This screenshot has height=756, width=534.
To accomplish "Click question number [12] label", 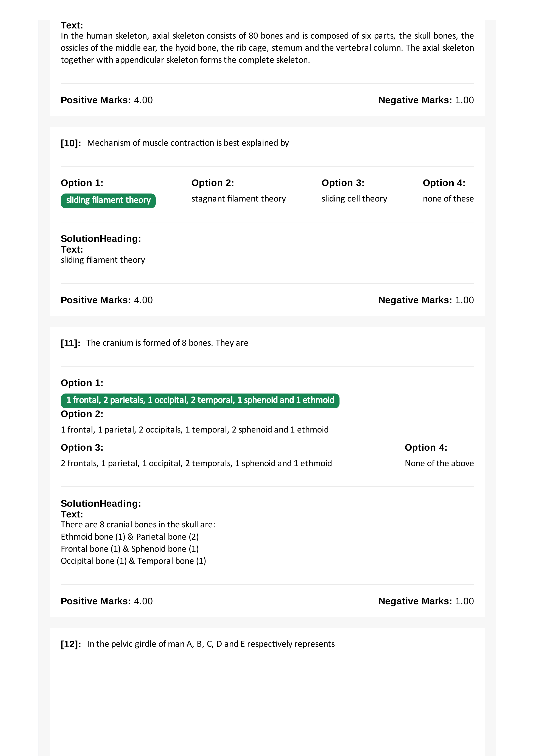I will (71, 644).
